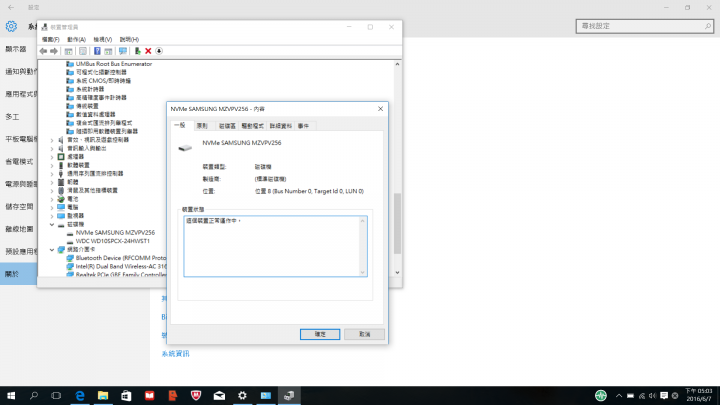The image size is (720, 405).
Task: Select the 一般 tab
Action: point(180,125)
